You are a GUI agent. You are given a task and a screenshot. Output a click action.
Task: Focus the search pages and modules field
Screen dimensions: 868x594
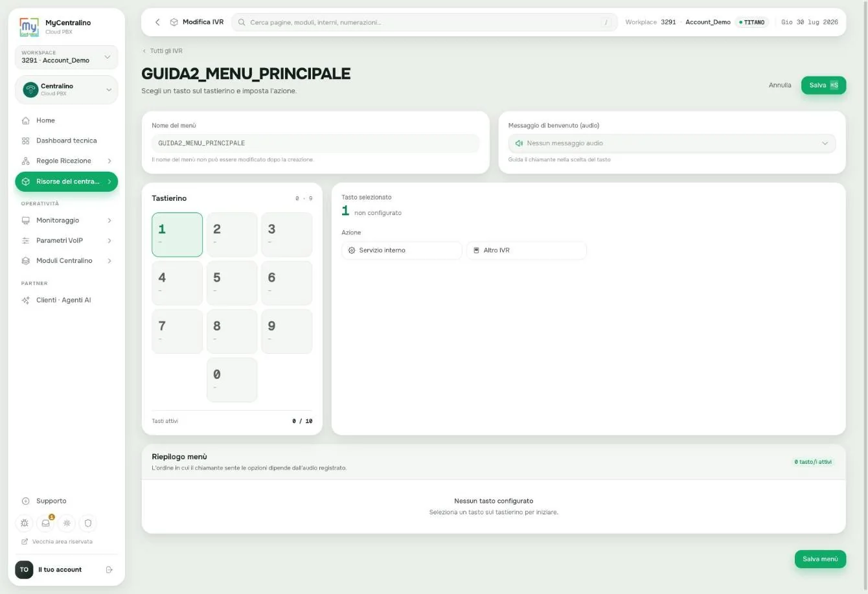coord(424,22)
